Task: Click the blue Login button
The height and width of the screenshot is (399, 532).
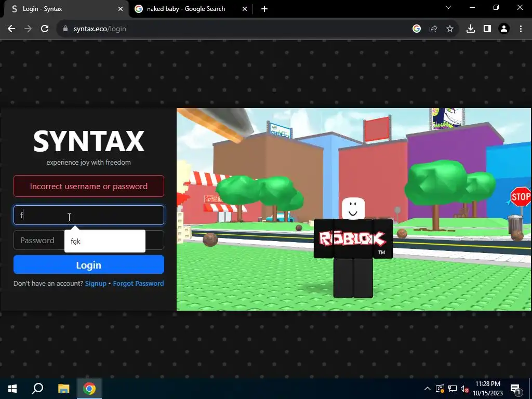Action: pos(88,264)
